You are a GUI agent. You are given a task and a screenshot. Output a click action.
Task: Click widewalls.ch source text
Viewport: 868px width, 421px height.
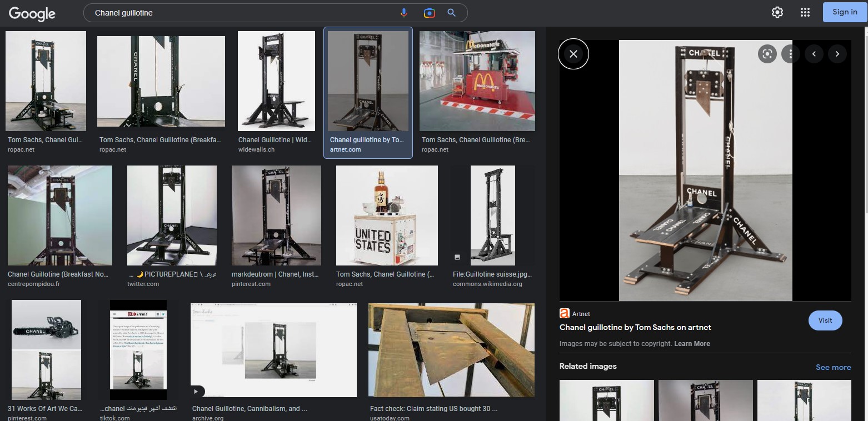(257, 149)
